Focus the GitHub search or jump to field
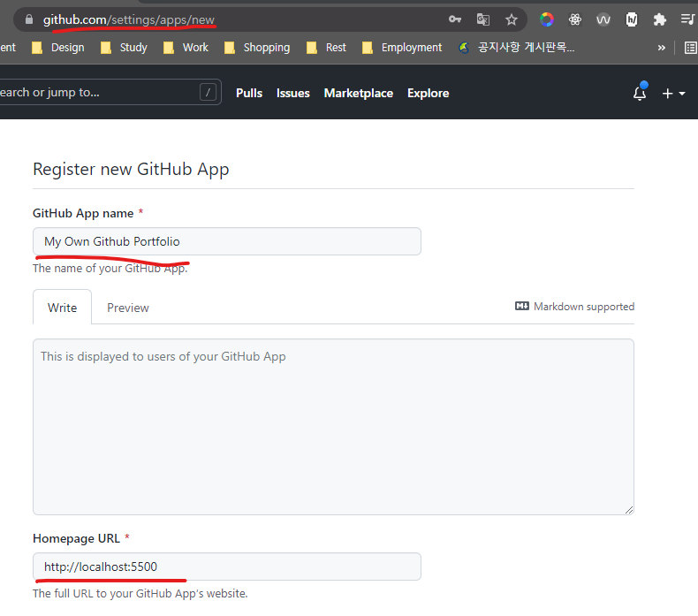The height and width of the screenshot is (616, 698). coord(110,92)
